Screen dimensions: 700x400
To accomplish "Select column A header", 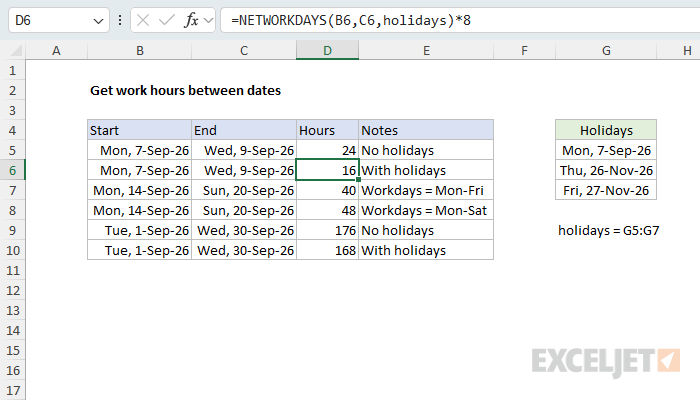I will (x=56, y=50).
